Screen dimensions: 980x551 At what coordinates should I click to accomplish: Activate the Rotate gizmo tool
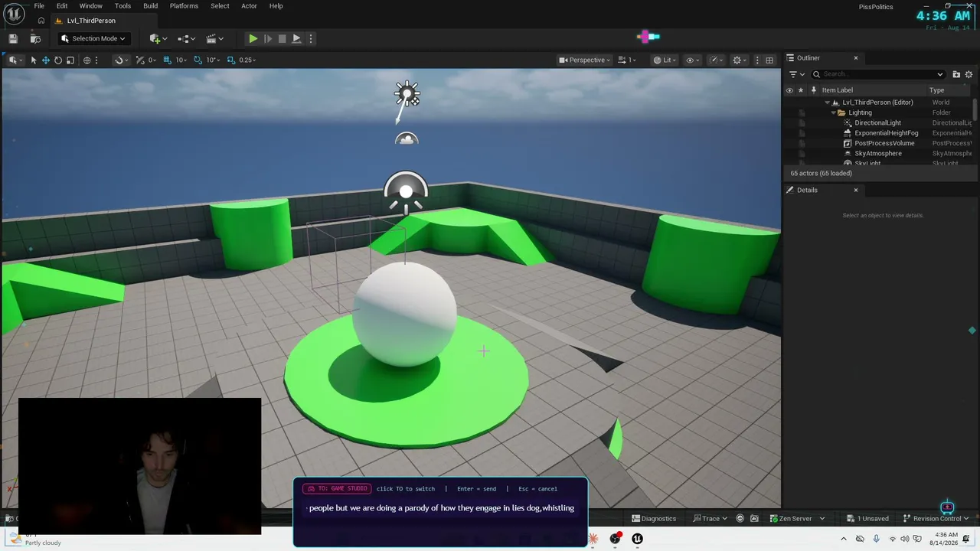[x=57, y=60]
